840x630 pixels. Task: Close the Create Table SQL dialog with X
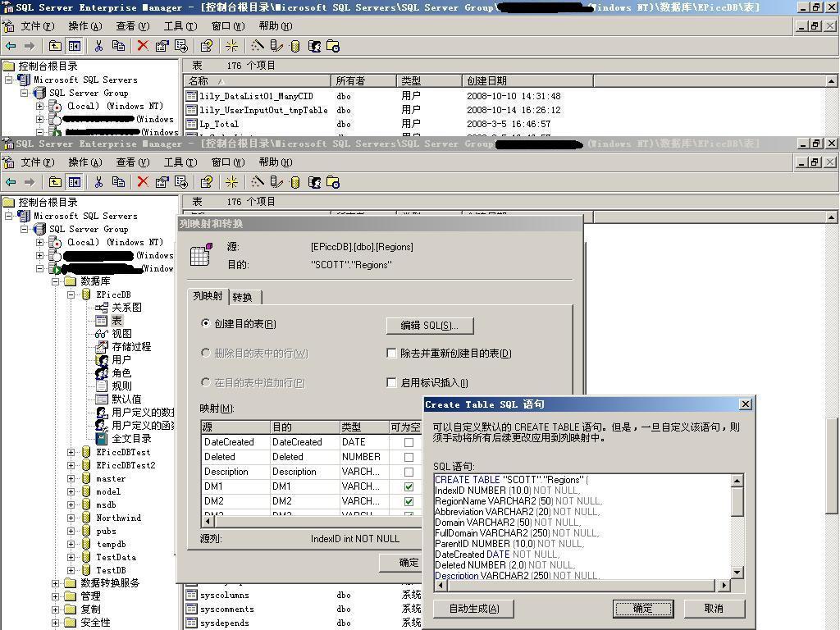coord(745,404)
